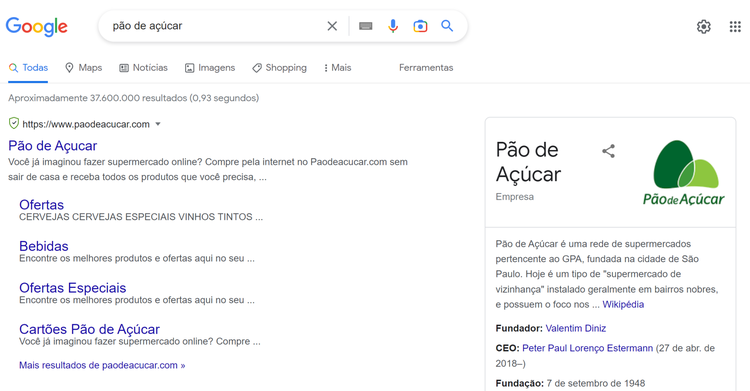Click the https://www.paodeacucar.com URL text
Viewport: 750px width, 391px height.
(x=86, y=124)
